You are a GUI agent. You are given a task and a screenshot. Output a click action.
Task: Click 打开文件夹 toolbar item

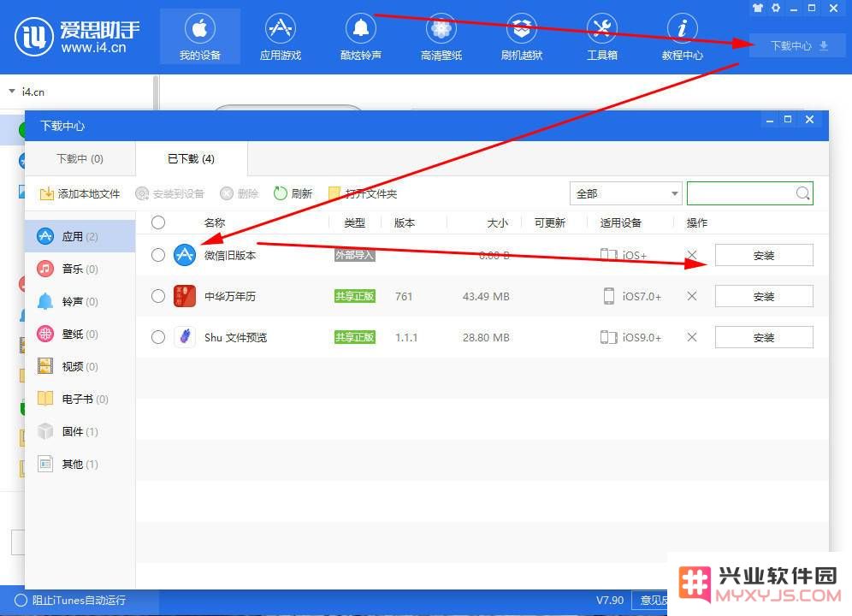363,193
